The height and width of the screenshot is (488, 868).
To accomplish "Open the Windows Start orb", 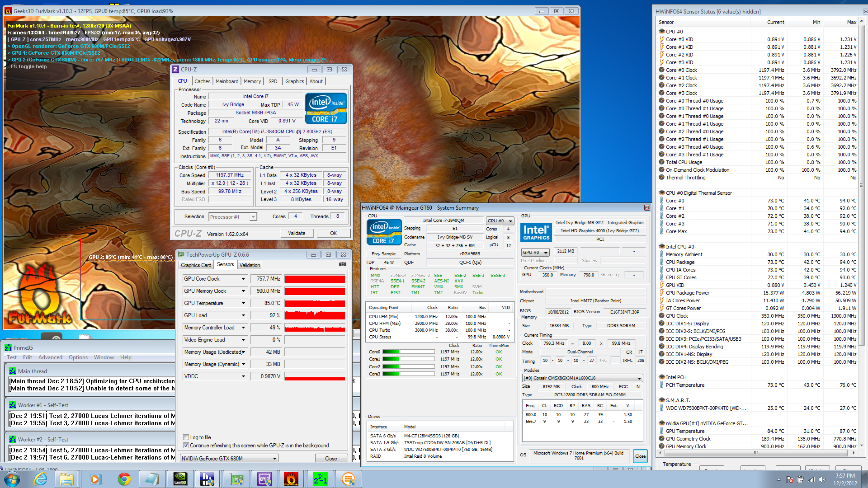I will [12, 479].
